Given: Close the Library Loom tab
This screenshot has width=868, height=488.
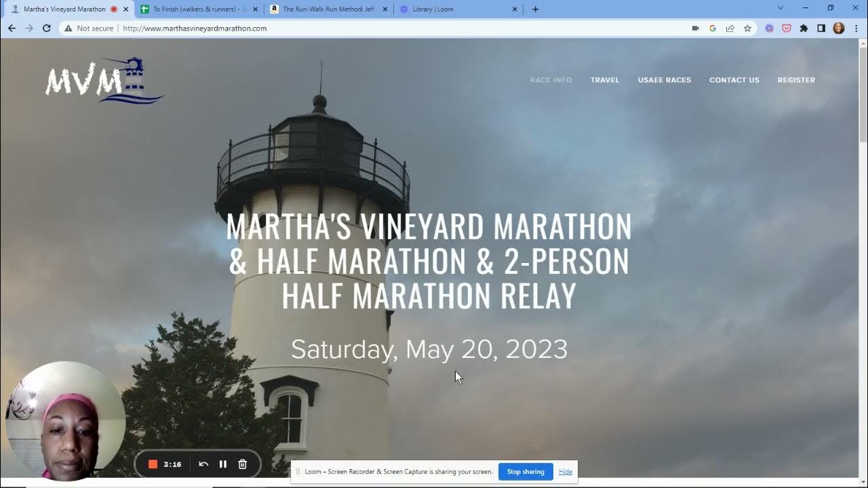Looking at the screenshot, I should click(515, 9).
